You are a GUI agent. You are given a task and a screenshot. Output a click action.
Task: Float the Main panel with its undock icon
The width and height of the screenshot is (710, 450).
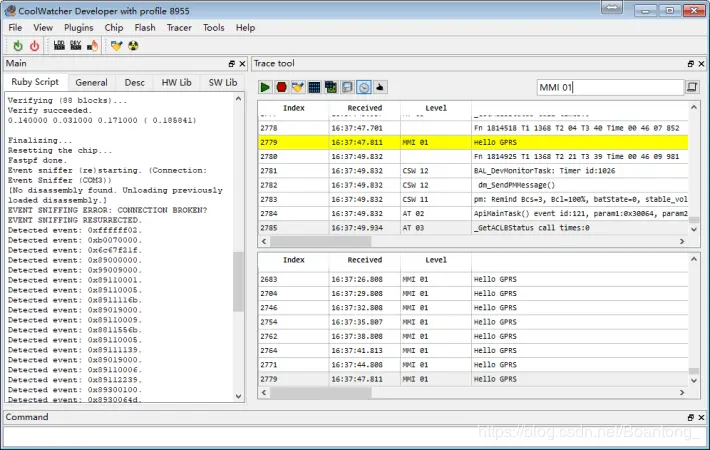(x=232, y=64)
